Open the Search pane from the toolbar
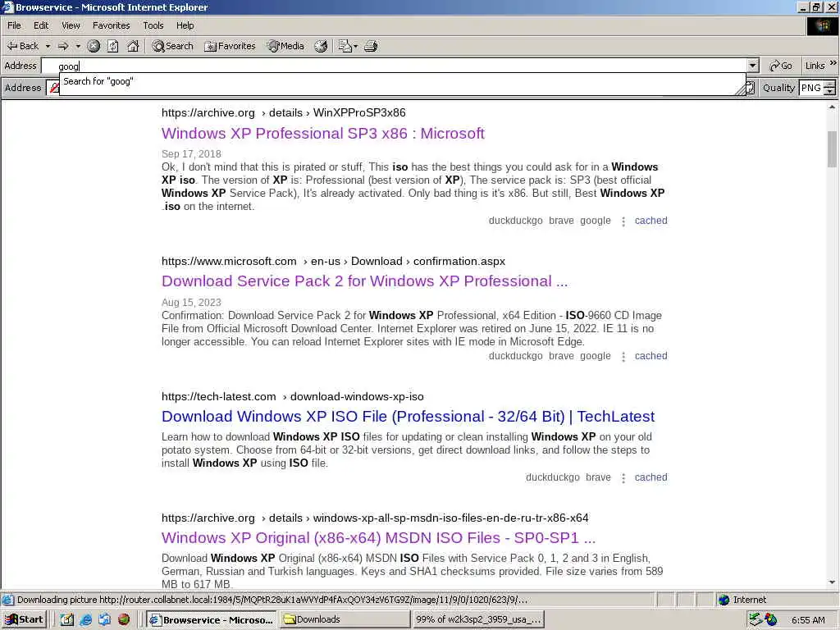This screenshot has width=840, height=630. pyautogui.click(x=172, y=46)
